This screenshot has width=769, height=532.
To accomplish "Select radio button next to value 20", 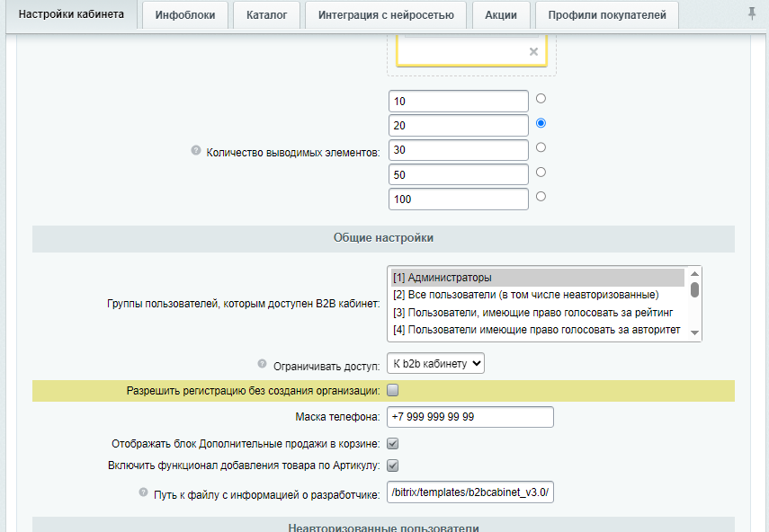I will [541, 123].
